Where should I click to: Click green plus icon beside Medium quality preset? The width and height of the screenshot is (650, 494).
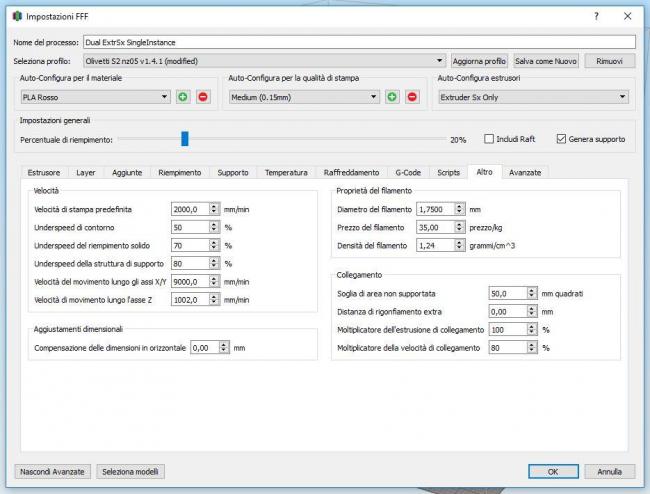click(392, 97)
